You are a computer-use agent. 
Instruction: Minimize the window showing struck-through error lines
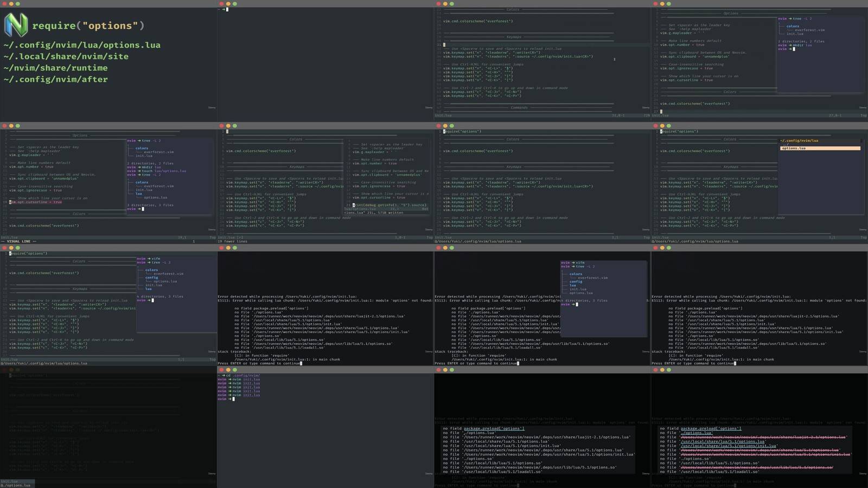coord(662,370)
